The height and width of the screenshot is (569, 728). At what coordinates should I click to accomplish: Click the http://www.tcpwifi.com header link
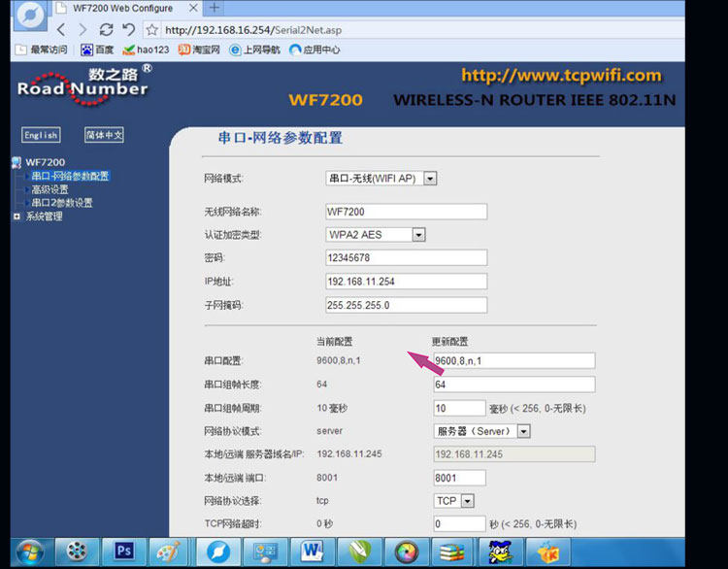pyautogui.click(x=561, y=75)
